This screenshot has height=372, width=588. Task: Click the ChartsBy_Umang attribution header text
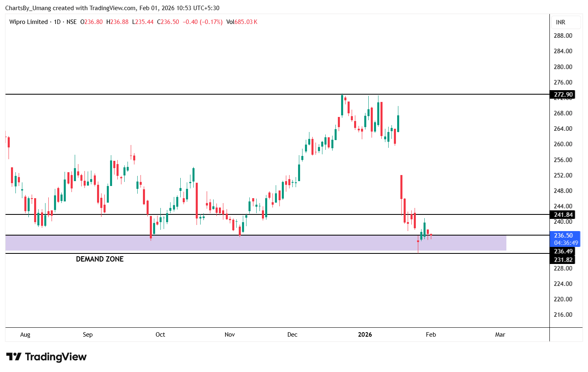click(112, 8)
